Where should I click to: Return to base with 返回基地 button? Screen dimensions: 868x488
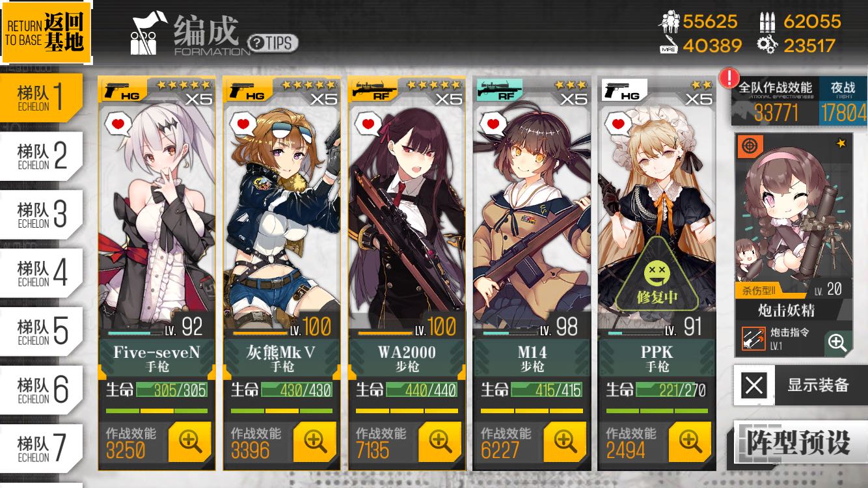[x=46, y=31]
